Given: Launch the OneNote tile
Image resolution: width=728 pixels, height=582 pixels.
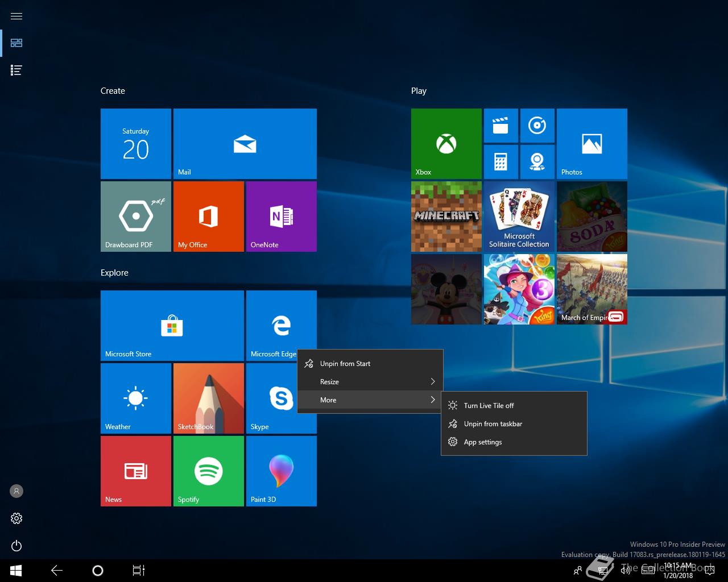Looking at the screenshot, I should tap(282, 217).
